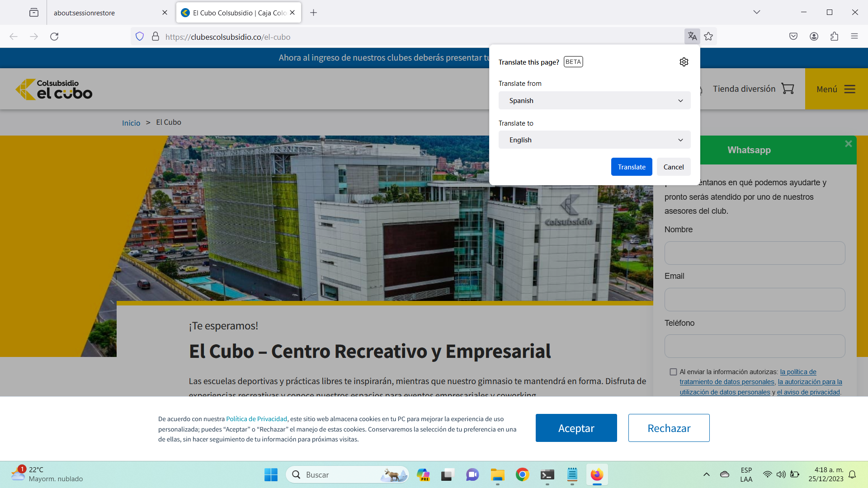Image resolution: width=868 pixels, height=488 pixels.
Task: Click the Nombre input field
Action: [754, 253]
